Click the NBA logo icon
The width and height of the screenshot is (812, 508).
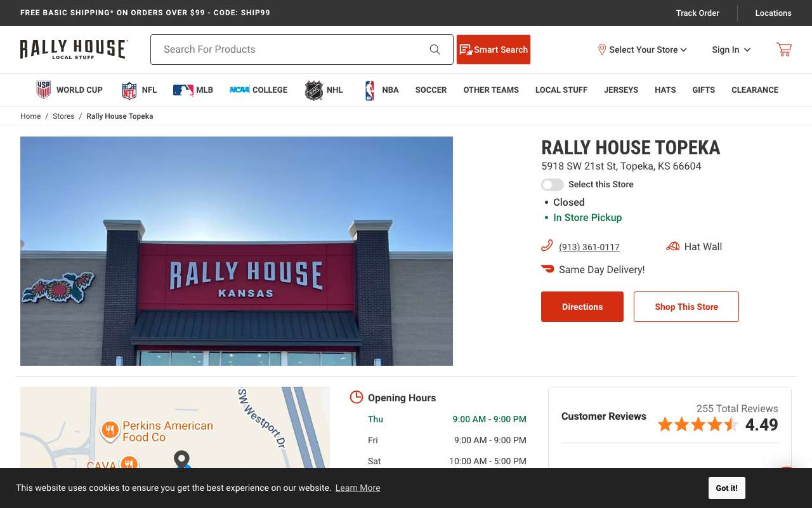coord(369,90)
